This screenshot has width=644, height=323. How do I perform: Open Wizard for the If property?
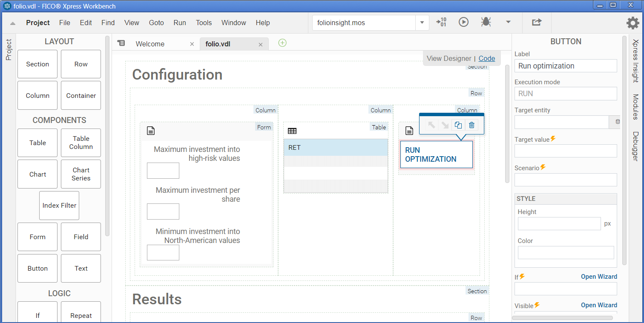[599, 277]
